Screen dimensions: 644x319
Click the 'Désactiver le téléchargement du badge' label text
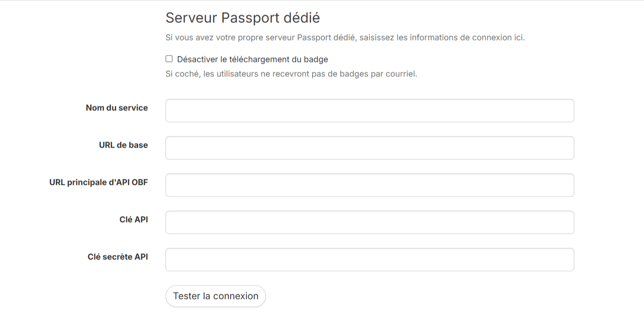pos(252,60)
